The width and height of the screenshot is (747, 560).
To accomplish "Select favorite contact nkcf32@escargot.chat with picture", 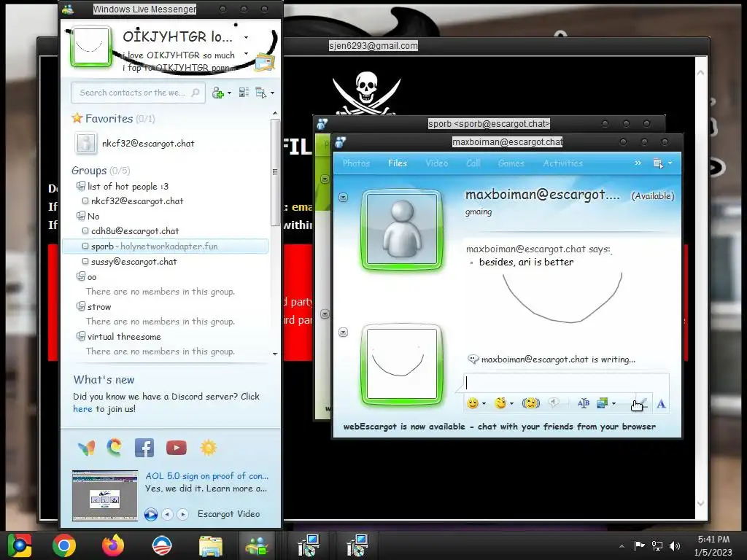I will (135, 144).
